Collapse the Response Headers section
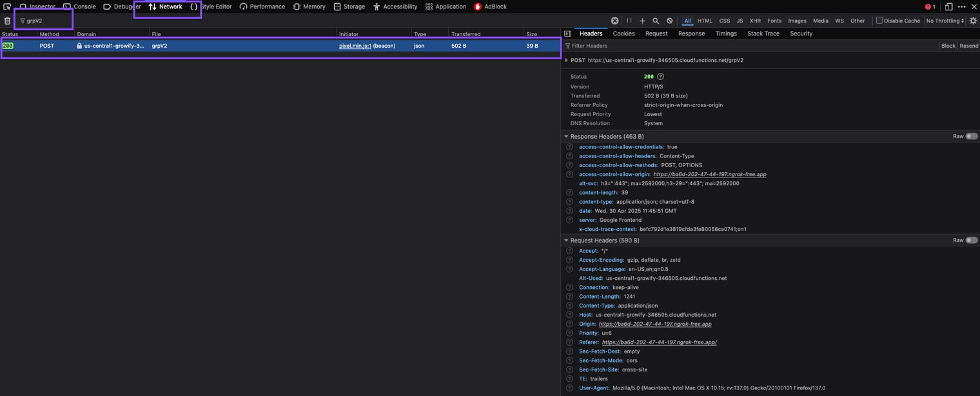 click(x=566, y=137)
